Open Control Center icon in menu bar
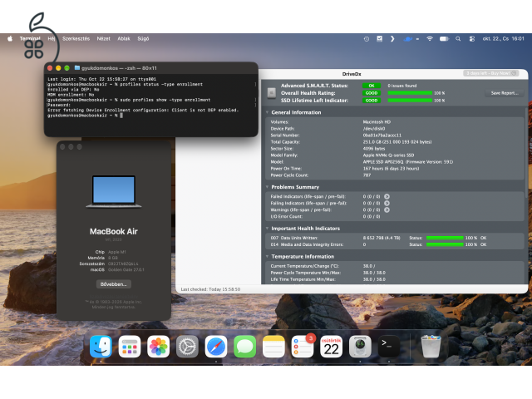 click(472, 39)
